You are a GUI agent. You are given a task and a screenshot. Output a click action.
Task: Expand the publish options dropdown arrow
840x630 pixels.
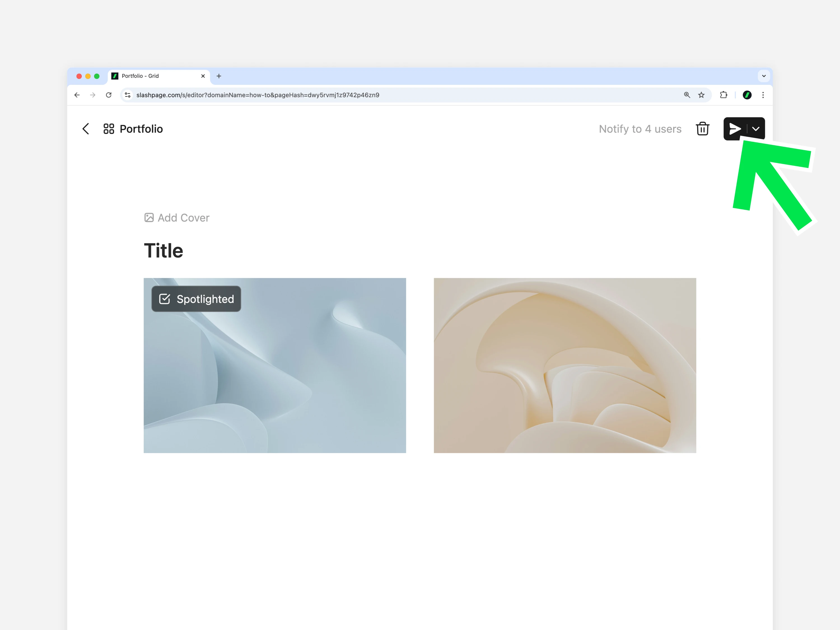coord(756,129)
